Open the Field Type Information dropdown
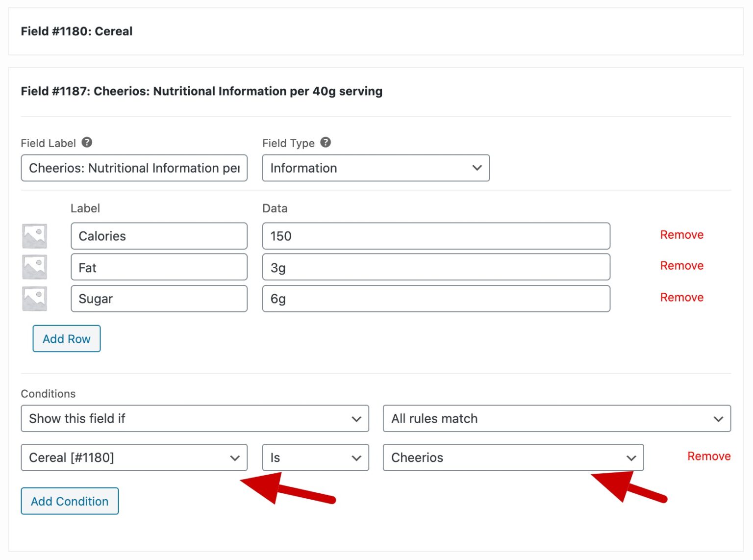This screenshot has height=560, width=753. pos(376,168)
